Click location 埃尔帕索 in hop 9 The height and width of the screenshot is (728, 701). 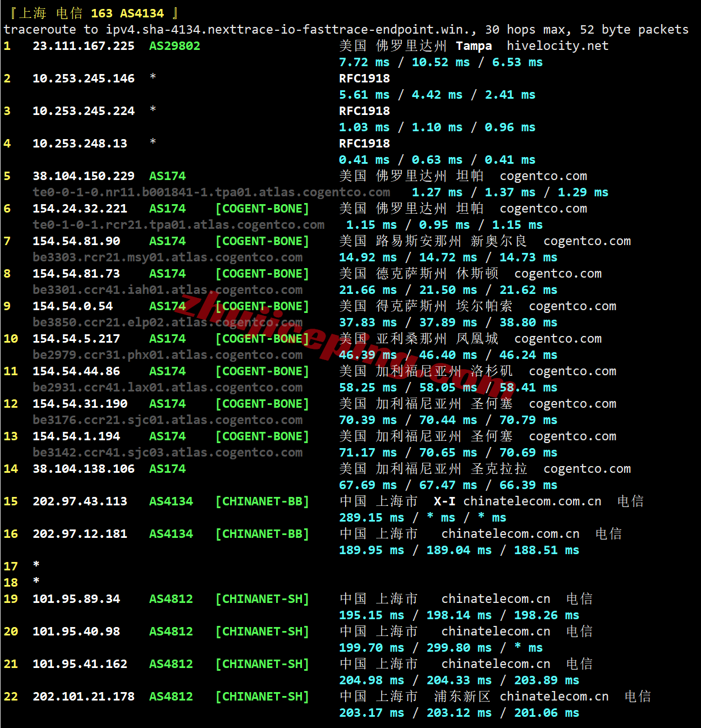pos(484,306)
